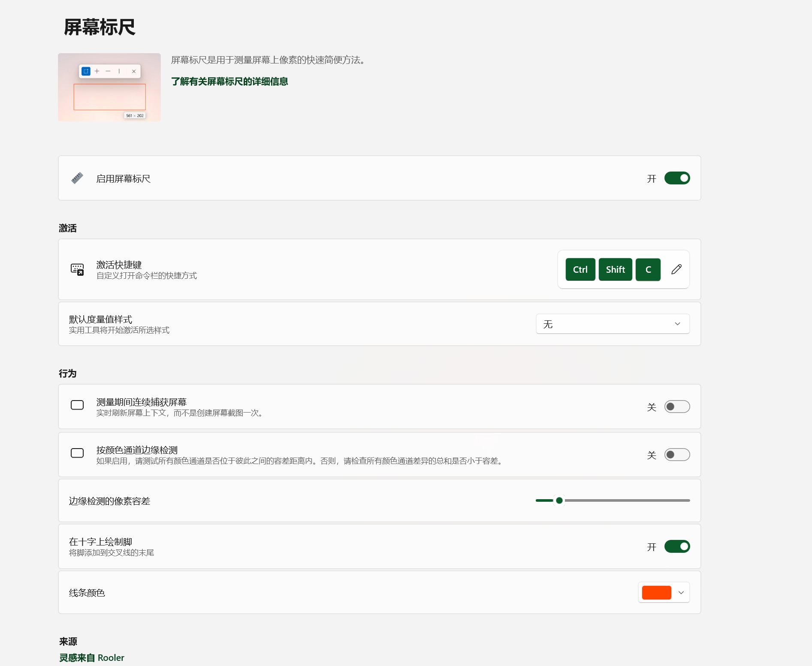Click the pencil icon to edit the shortcut
Screen dimensions: 812x666
point(676,269)
